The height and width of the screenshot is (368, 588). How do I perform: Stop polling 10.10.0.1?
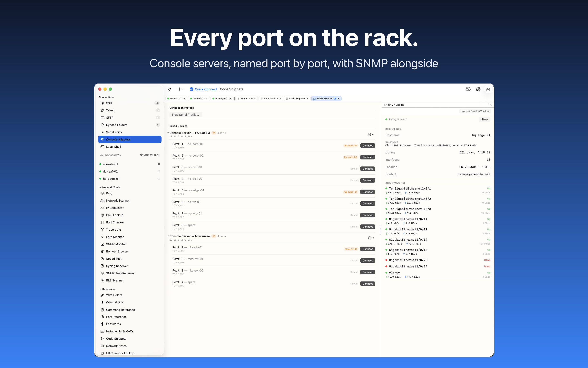click(484, 120)
